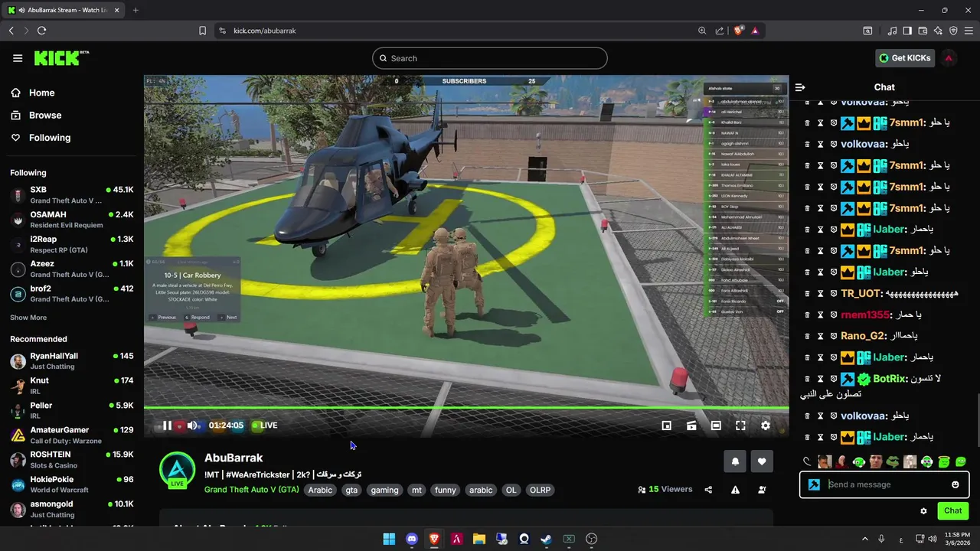Screen dimensions: 980x551
Task: Open Brave Rewards triangle icon
Action: point(755,31)
